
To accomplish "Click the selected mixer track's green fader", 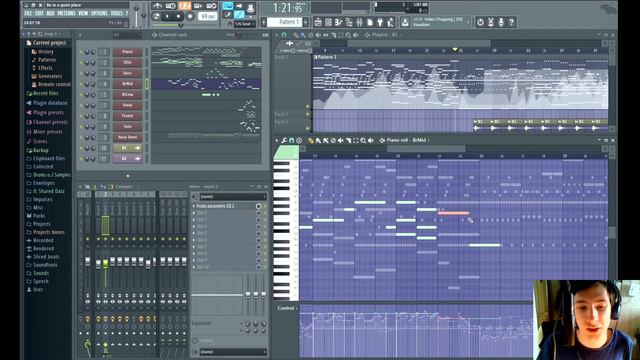I will click(105, 264).
